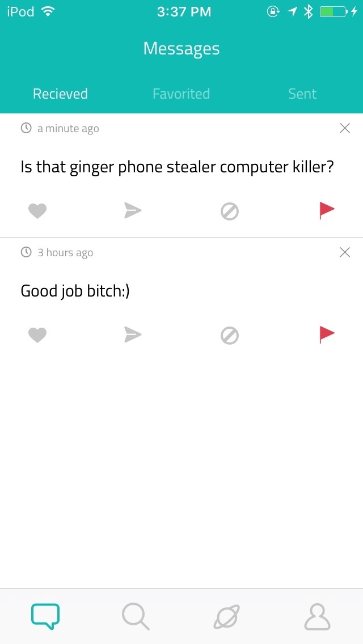Viewport: 363px width, 644px height.
Task: Dismiss the message from a minute ago
Action: pos(345,129)
